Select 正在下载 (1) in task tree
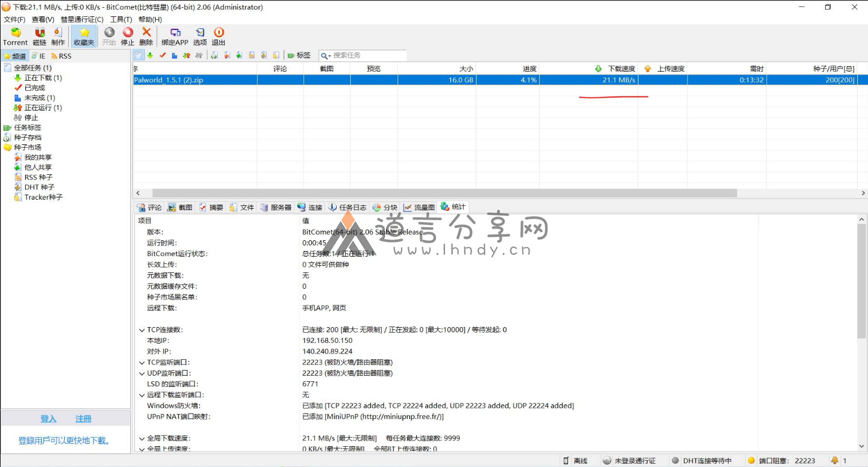 tap(43, 78)
